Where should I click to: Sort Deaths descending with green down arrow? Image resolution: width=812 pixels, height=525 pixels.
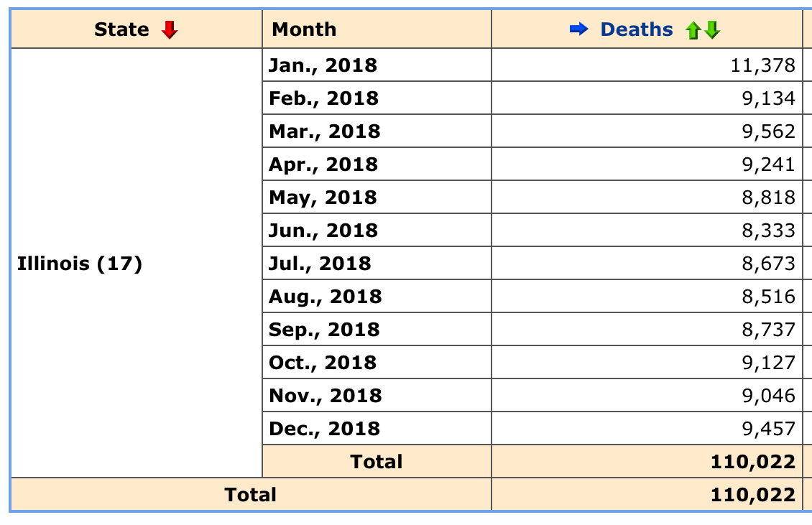pyautogui.click(x=712, y=30)
